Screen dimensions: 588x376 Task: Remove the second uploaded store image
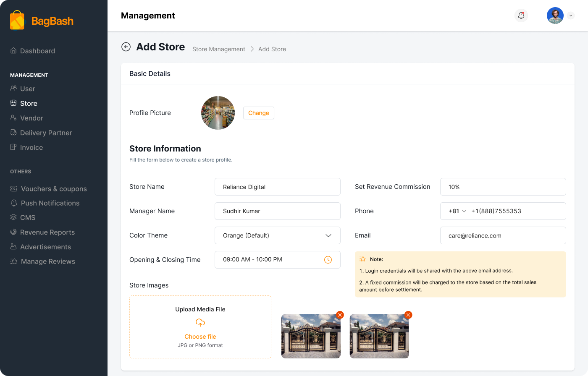click(408, 315)
